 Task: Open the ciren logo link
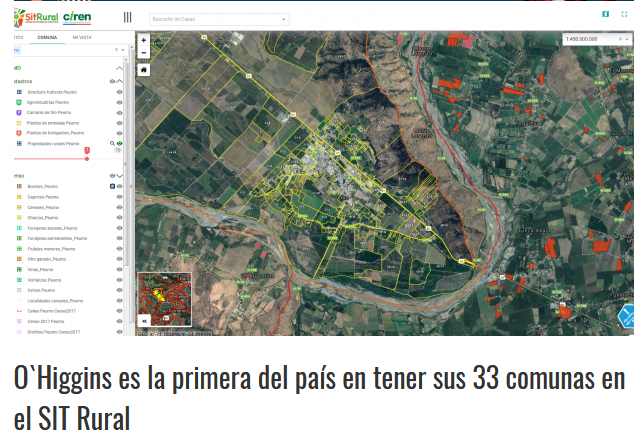[x=77, y=17]
